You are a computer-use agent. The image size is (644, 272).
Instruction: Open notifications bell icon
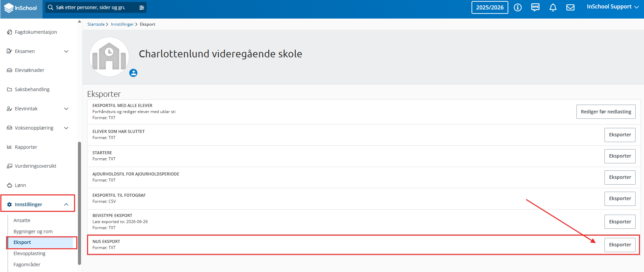pos(553,7)
